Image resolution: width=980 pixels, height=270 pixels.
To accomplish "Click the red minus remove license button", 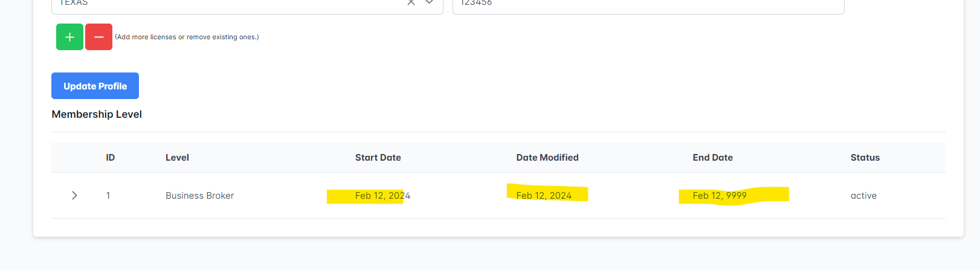I will [98, 37].
